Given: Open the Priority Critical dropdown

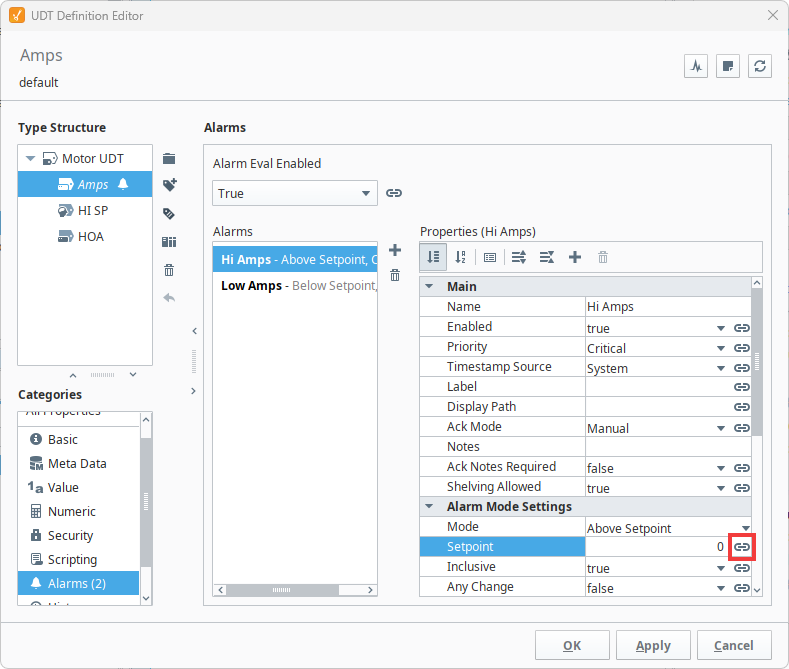Looking at the screenshot, I should [x=721, y=349].
